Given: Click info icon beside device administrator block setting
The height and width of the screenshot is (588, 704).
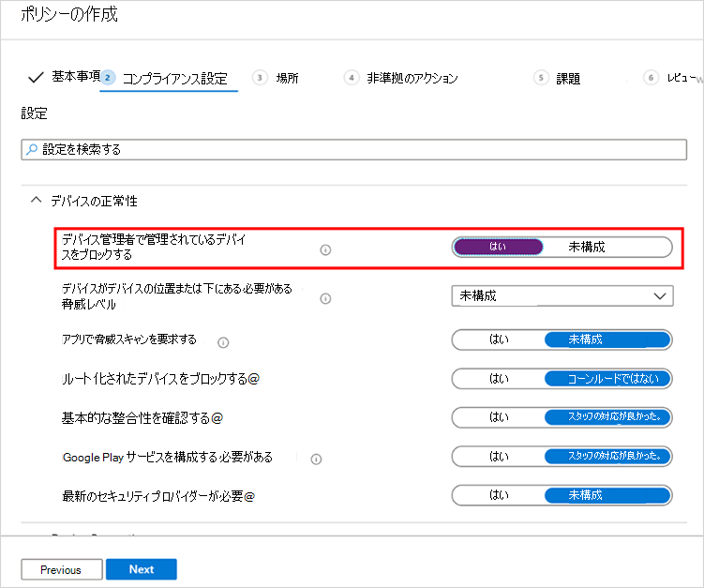Looking at the screenshot, I should (x=326, y=249).
